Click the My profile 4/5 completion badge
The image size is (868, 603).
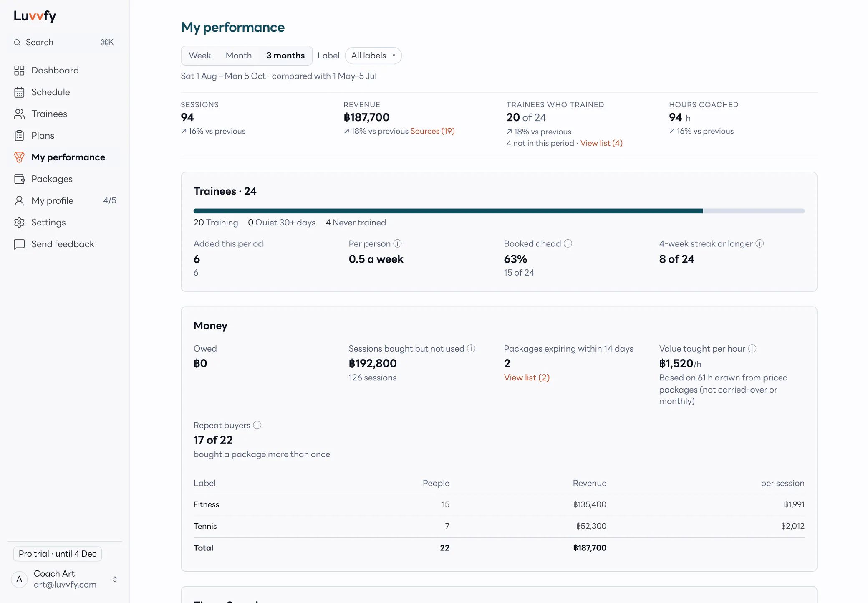pos(110,201)
